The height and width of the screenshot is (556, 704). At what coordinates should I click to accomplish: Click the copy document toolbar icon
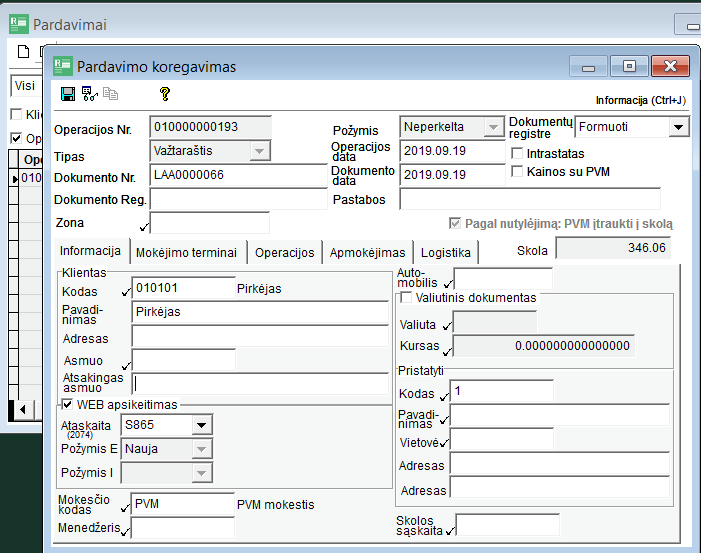[110, 93]
